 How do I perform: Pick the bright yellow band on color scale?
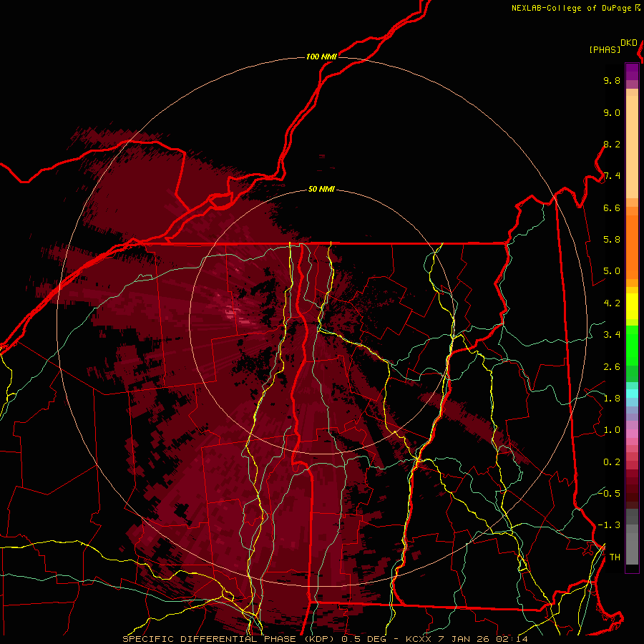click(x=632, y=306)
